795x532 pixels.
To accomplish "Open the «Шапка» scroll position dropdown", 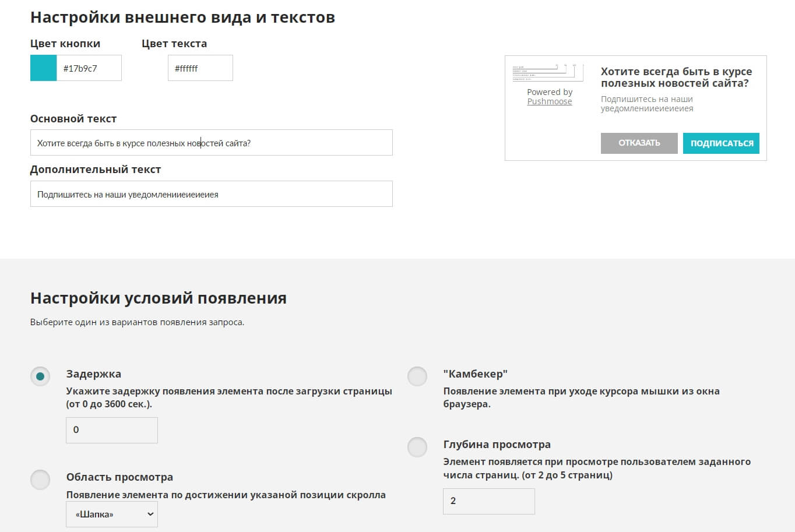I will [112, 514].
